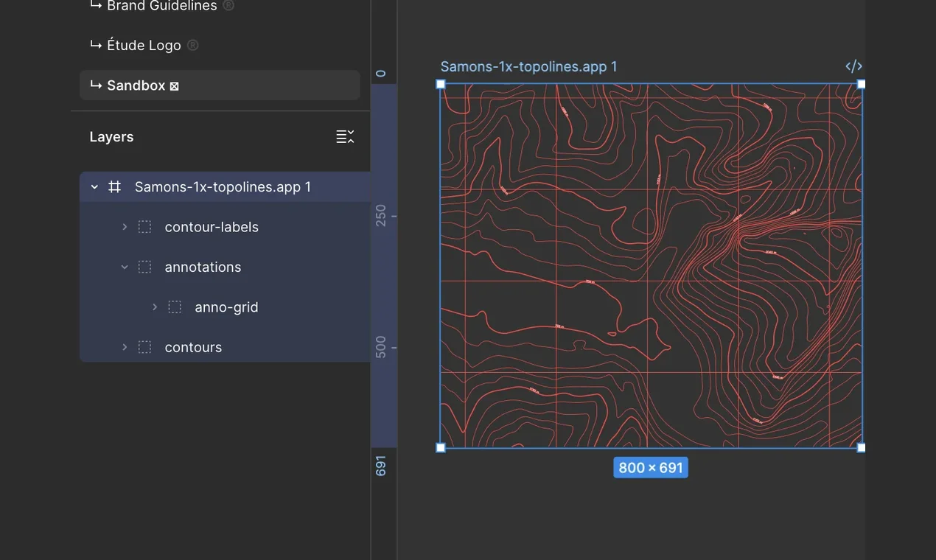Expand the contour-labels group
The width and height of the screenshot is (936, 560).
pyautogui.click(x=125, y=227)
